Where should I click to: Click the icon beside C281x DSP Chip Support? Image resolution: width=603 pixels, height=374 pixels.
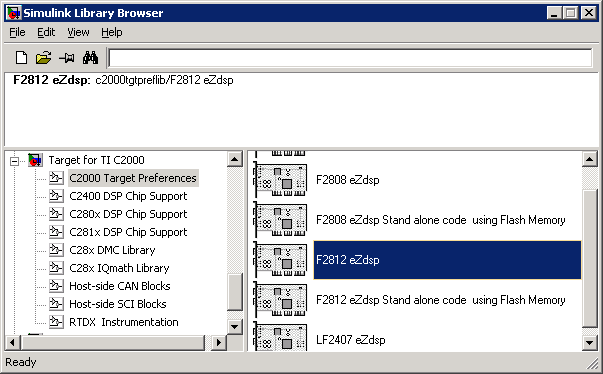click(56, 232)
